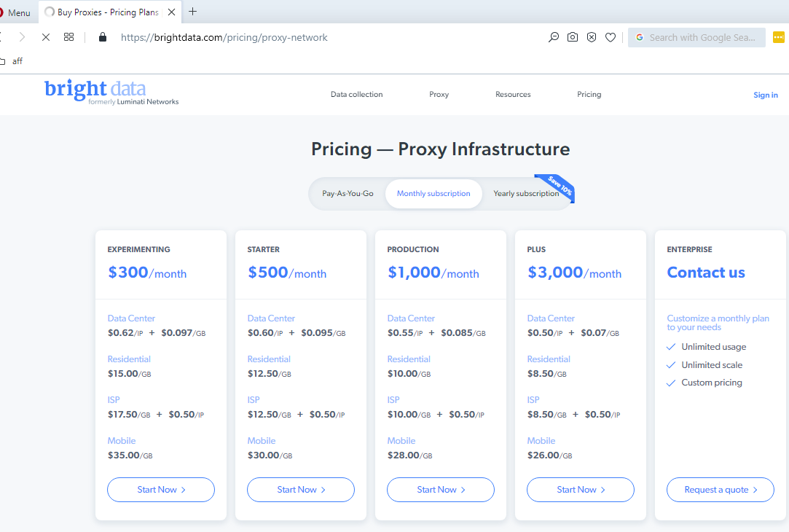Stop loading the page
The height and width of the screenshot is (532, 789).
coord(45,37)
